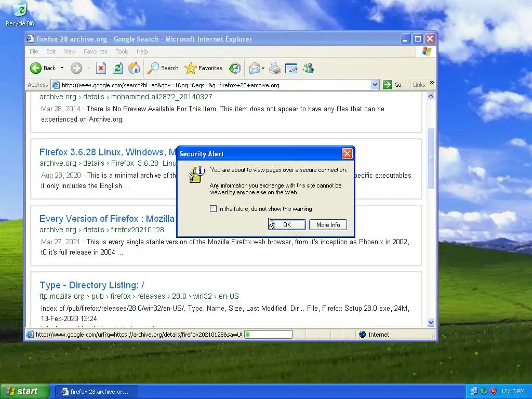Viewport: 532px width, 399px height.
Task: Open the View menu
Action: coord(70,51)
